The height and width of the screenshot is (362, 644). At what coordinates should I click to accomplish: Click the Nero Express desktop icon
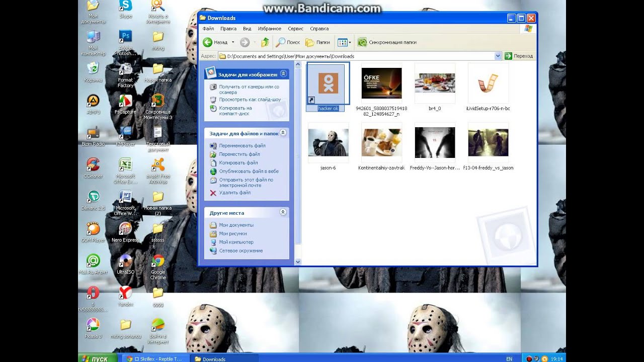point(125,232)
